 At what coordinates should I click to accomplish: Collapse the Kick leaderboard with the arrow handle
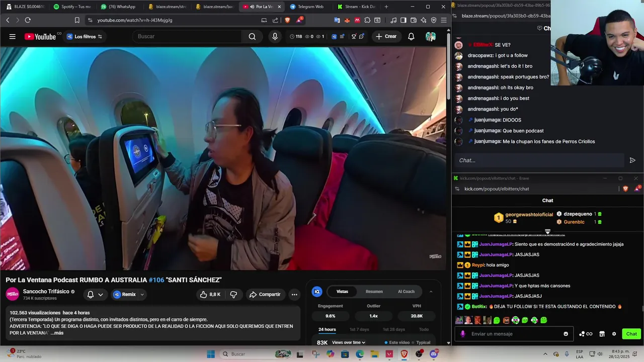(547, 232)
